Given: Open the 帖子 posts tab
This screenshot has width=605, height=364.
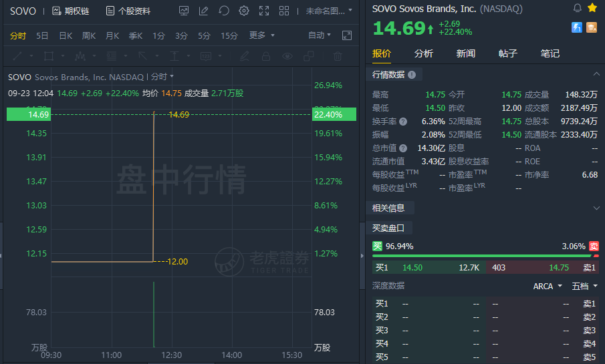Looking at the screenshot, I should (x=508, y=53).
